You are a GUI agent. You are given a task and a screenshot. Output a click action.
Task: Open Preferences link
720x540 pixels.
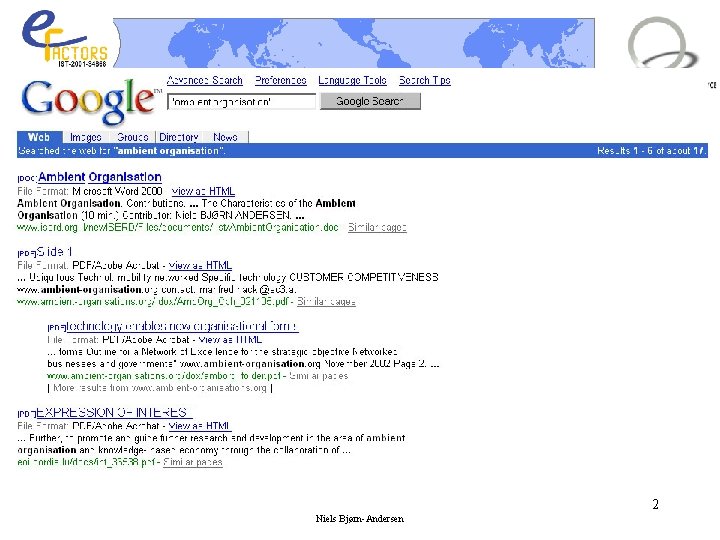pyautogui.click(x=281, y=80)
